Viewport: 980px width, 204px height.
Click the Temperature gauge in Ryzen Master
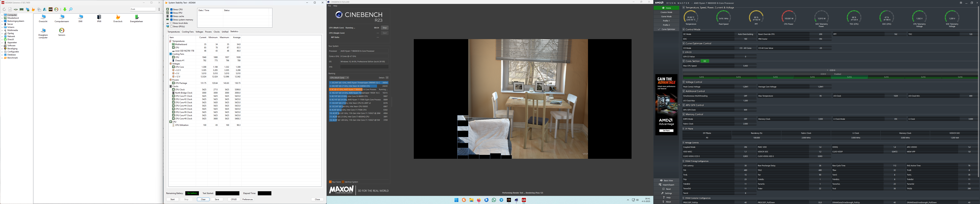pos(691,18)
